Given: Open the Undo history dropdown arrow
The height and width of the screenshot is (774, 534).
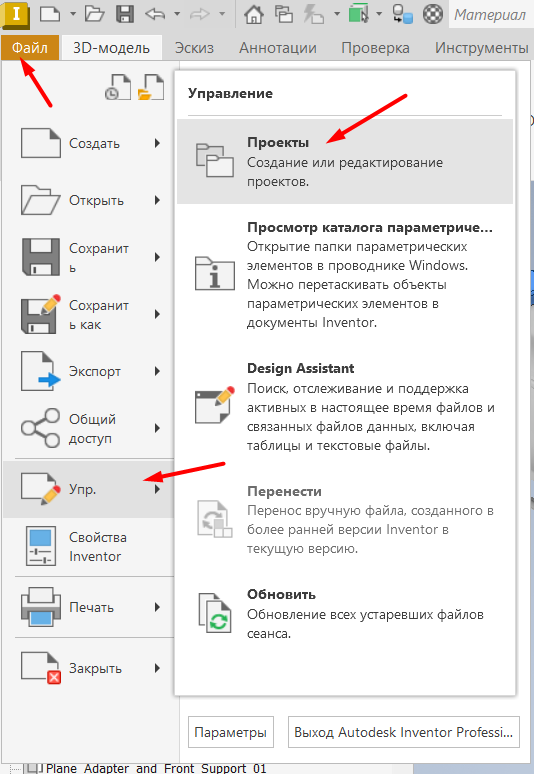Looking at the screenshot, I should click(177, 14).
